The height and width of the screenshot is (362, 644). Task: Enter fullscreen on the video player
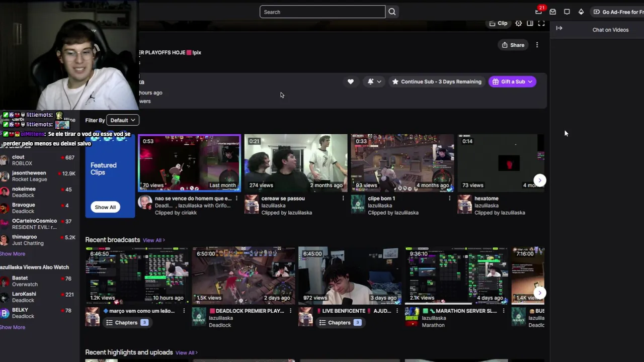(x=541, y=24)
